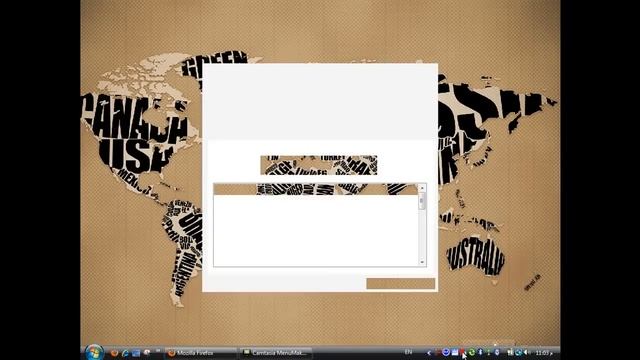This screenshot has width=640, height=360.
Task: Click the green sync arrows tray icon
Action: pos(472,353)
